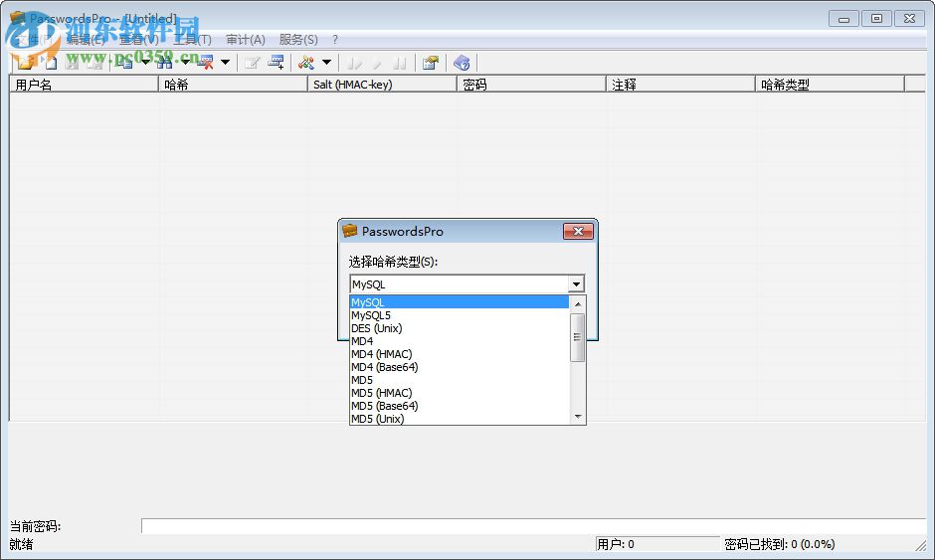Close the PasswordsPro dialog with red X
The image size is (935, 560).
[x=578, y=232]
